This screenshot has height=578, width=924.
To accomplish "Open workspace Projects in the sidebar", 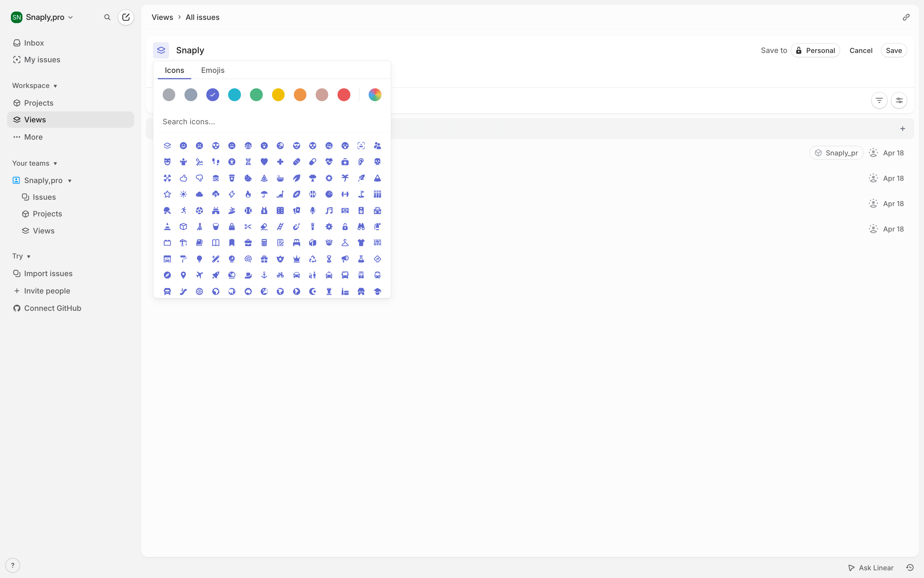I will [71, 103].
